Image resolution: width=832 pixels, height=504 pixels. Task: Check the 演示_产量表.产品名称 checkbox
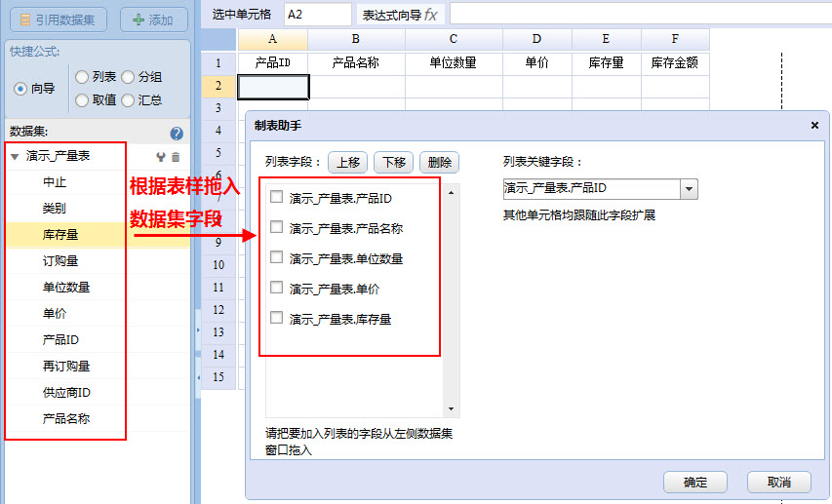(276, 227)
